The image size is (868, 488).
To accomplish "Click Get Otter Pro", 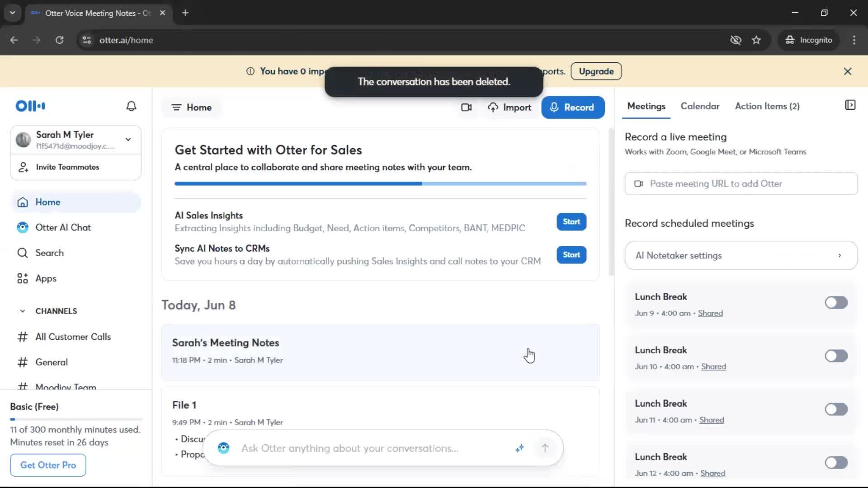I will 48,465.
